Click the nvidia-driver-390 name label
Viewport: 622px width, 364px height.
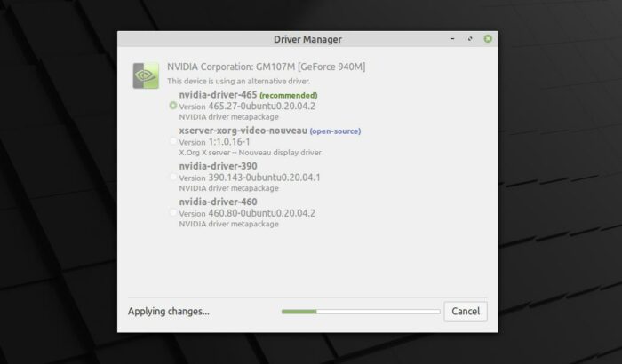pyautogui.click(x=219, y=166)
